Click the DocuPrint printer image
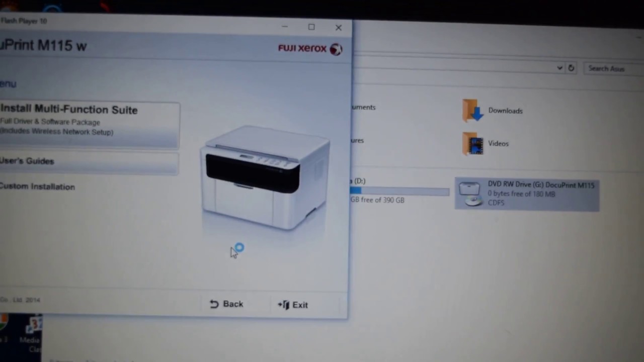Viewport: 644px width, 362px height. click(x=266, y=178)
